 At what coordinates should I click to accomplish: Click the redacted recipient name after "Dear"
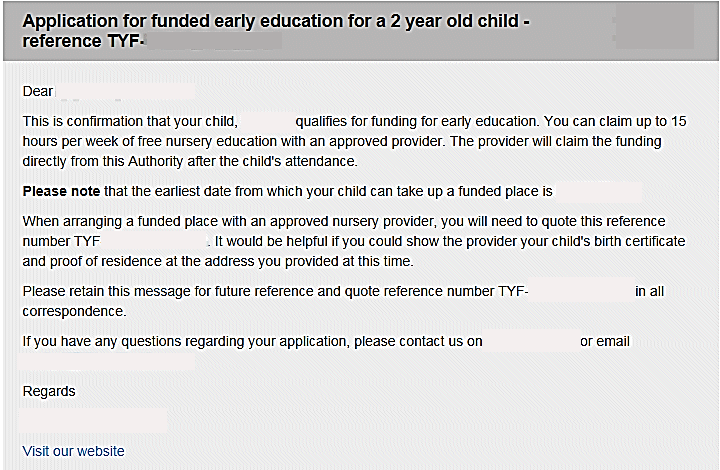(x=110, y=92)
